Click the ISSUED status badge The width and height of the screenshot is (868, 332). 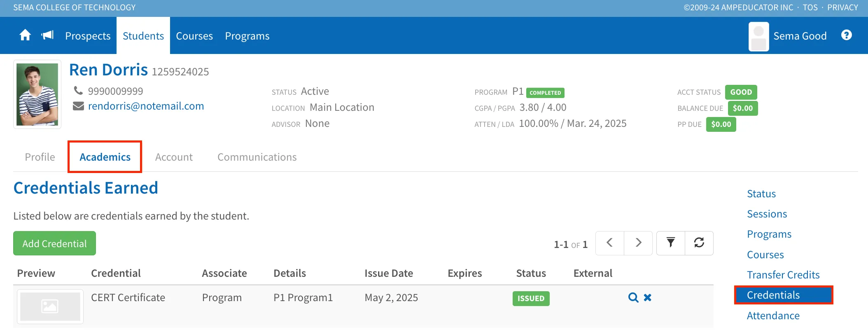click(x=531, y=298)
